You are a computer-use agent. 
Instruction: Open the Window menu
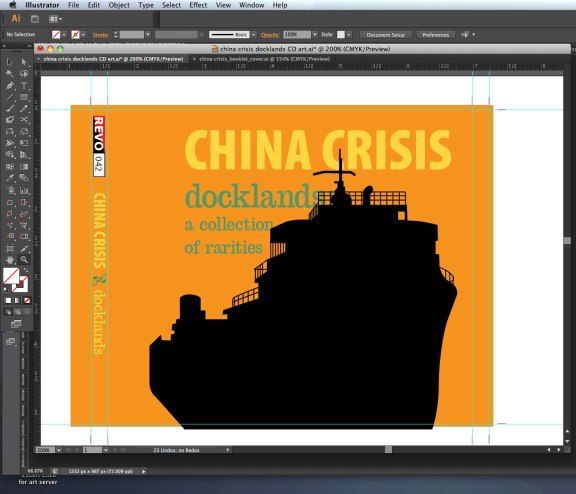point(252,5)
